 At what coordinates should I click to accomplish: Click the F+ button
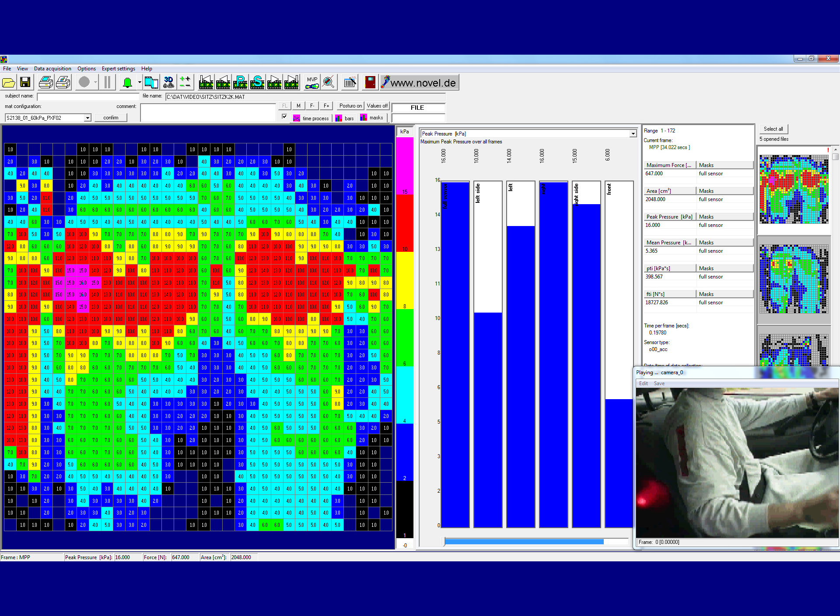(326, 106)
